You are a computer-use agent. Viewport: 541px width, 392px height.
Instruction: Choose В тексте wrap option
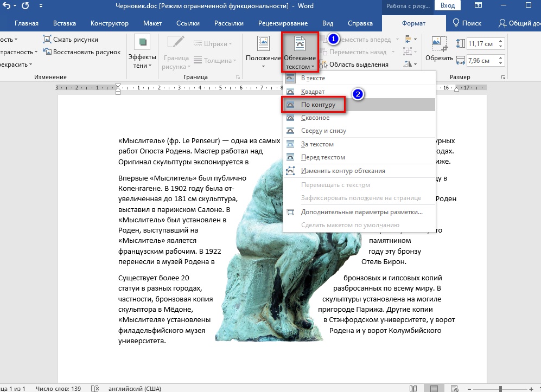pos(359,78)
